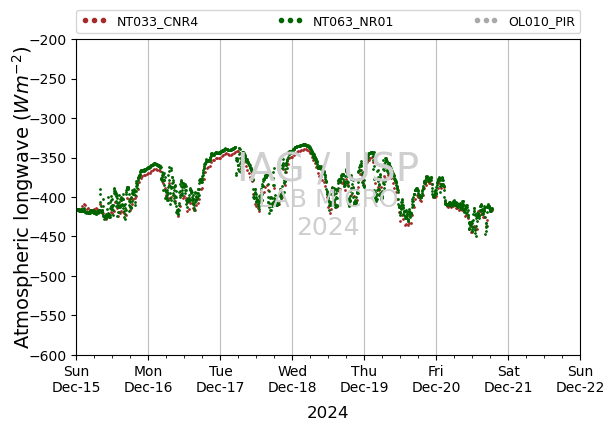The width and height of the screenshot is (614, 431).
Task: Click the NT033_CNR4 legend label
Action: [157, 22]
